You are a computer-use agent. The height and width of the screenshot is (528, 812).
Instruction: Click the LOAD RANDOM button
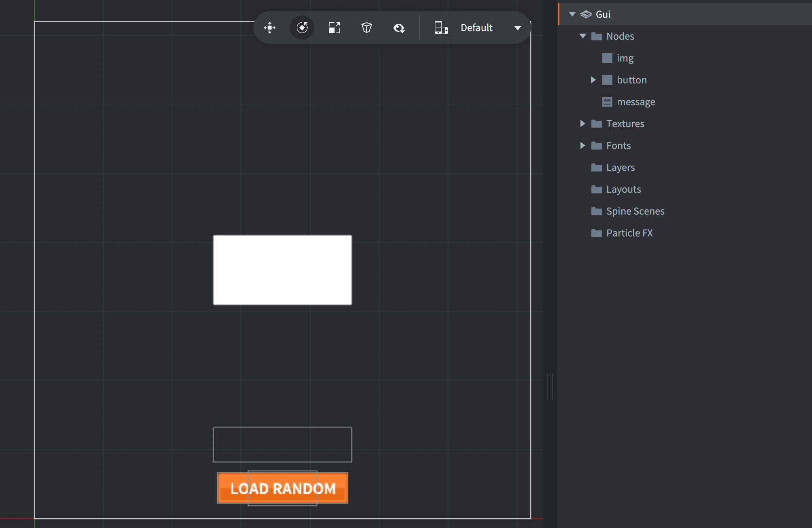click(x=283, y=488)
